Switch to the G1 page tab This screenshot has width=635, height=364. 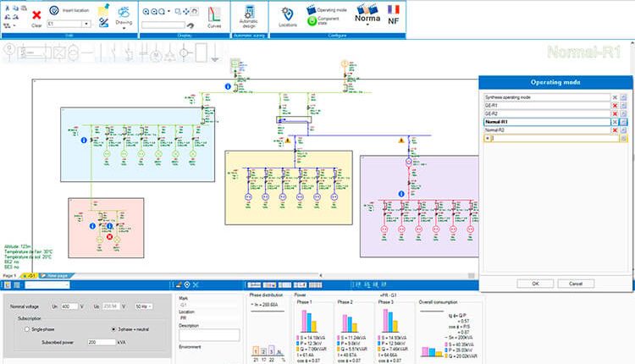pyautogui.click(x=29, y=276)
